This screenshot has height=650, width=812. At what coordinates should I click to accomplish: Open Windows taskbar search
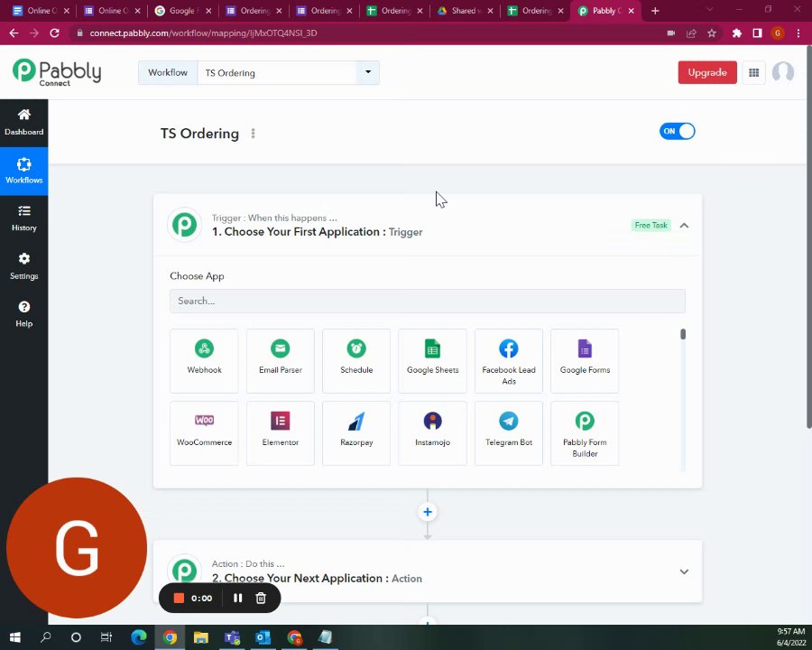46,637
